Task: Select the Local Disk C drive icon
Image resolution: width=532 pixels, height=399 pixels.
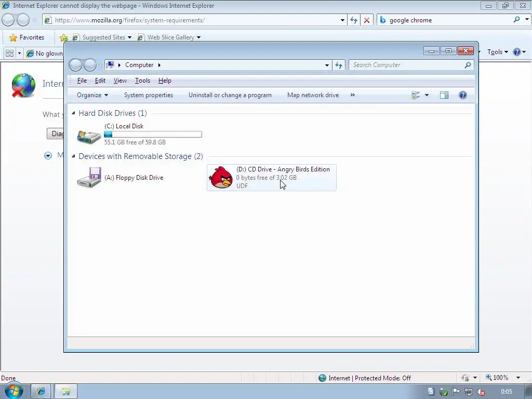Action: click(89, 137)
